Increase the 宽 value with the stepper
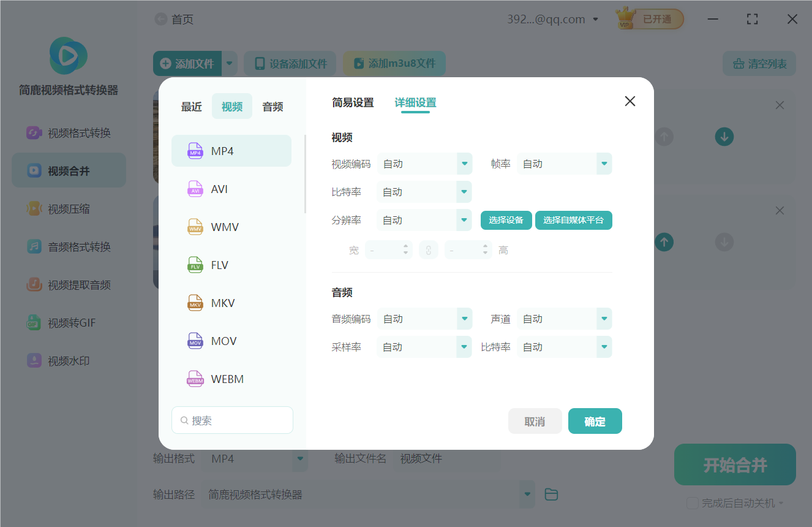The image size is (812, 527). (406, 246)
